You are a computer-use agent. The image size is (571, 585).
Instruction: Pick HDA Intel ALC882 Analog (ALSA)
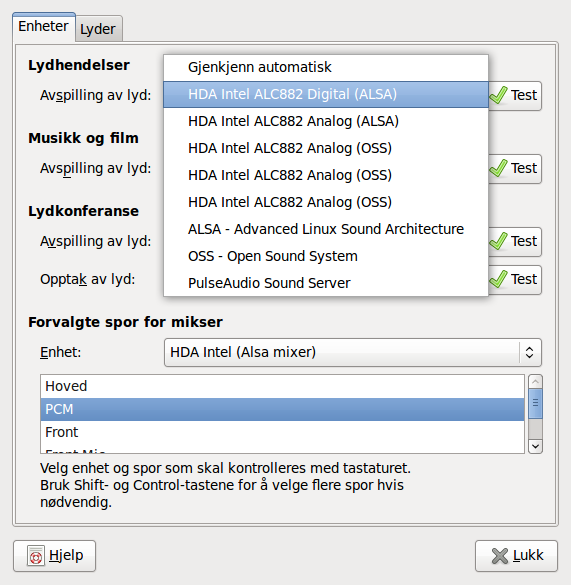[326, 121]
